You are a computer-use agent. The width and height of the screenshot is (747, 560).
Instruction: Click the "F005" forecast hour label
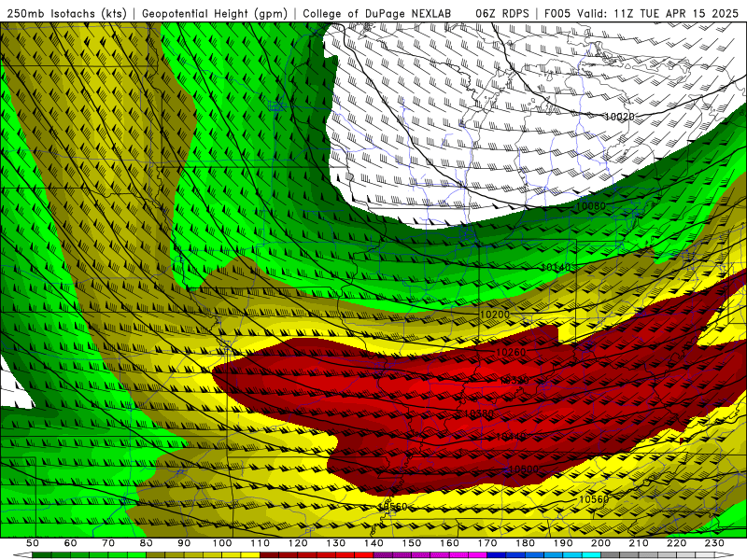pos(557,14)
